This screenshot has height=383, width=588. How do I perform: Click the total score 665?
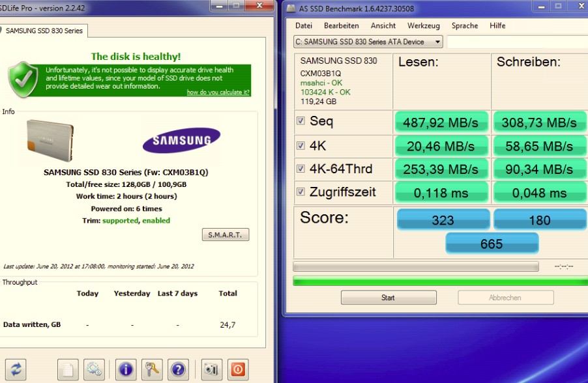click(x=492, y=244)
